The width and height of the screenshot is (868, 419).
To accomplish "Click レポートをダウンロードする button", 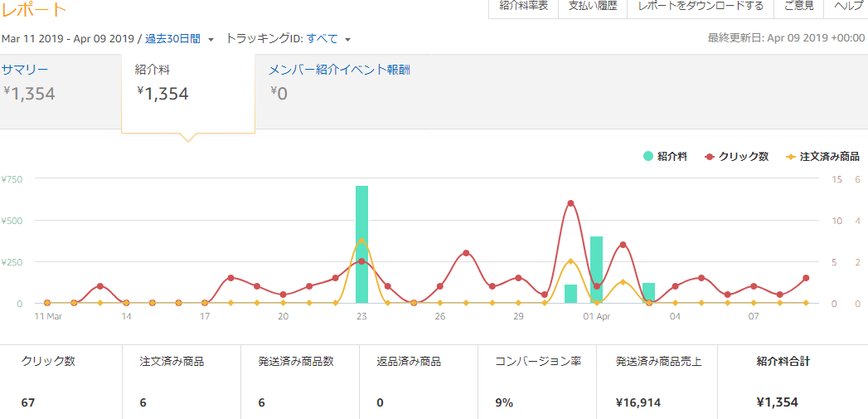I will 701,6.
